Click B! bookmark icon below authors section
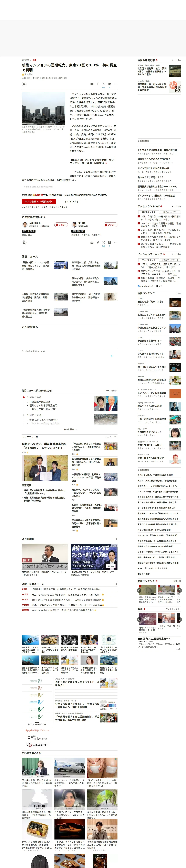186x868 pixels. 109,243
